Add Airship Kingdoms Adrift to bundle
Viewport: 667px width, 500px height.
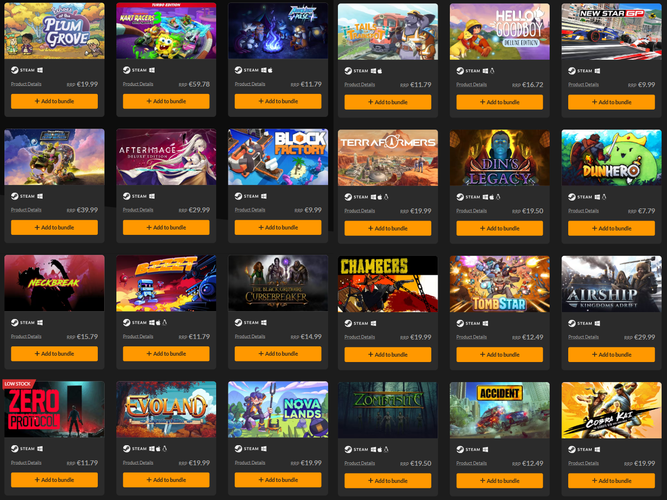coord(611,354)
